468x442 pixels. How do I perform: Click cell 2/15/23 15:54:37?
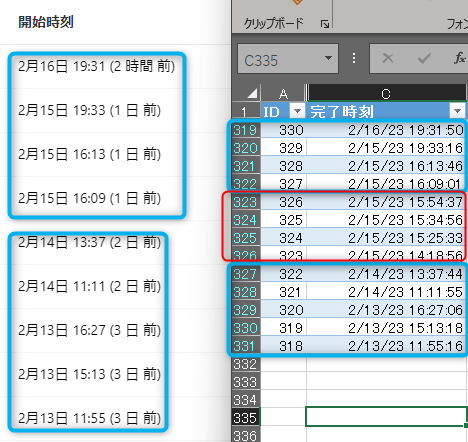point(386,202)
